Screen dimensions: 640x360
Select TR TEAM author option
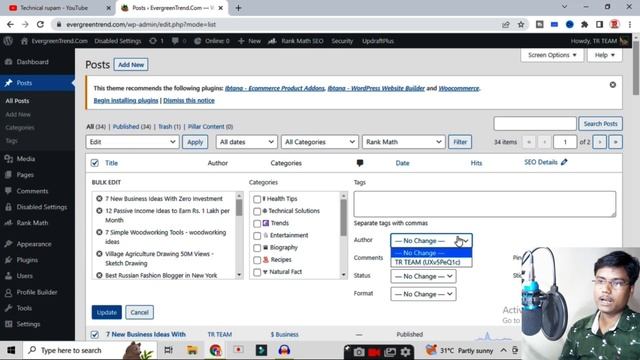click(x=431, y=262)
